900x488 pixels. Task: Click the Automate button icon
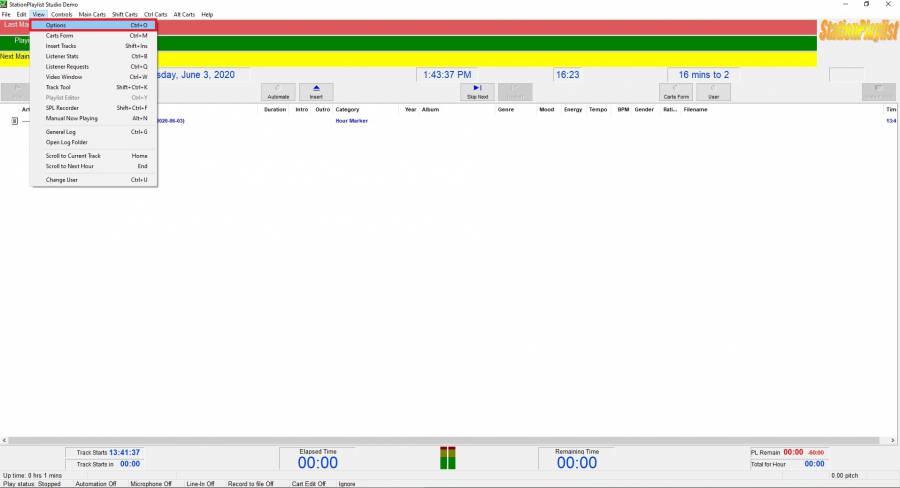pos(278,91)
